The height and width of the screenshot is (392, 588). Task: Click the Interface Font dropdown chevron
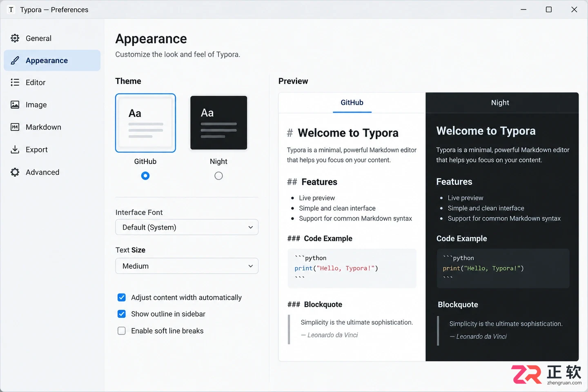[251, 227]
